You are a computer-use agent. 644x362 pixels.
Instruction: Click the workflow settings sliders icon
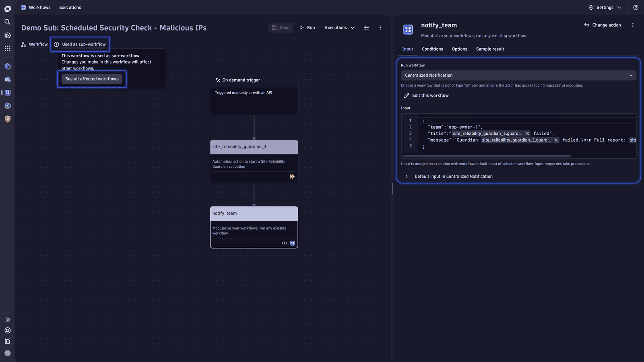coord(366,28)
